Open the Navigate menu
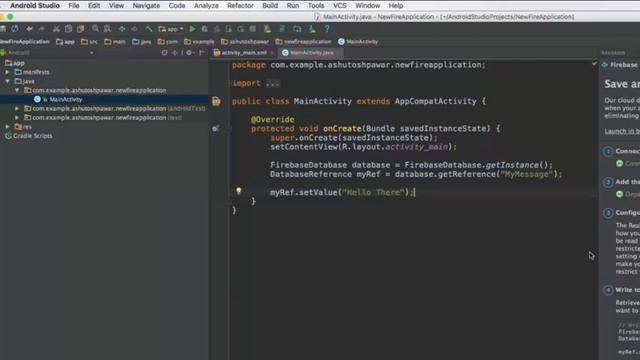This screenshot has height=360, width=640. pyautogui.click(x=146, y=5)
